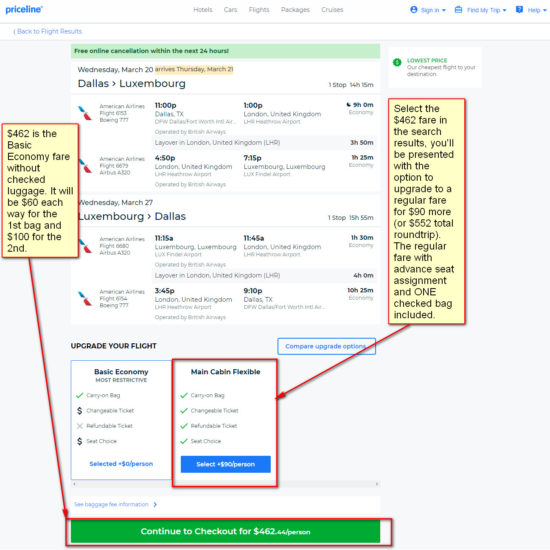Go to the Flights section

259,10
